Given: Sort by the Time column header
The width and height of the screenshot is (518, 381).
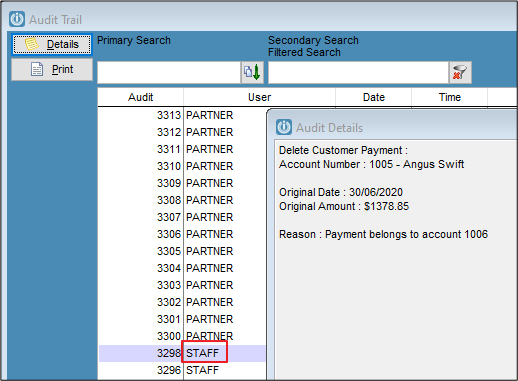Looking at the screenshot, I should coord(450,97).
